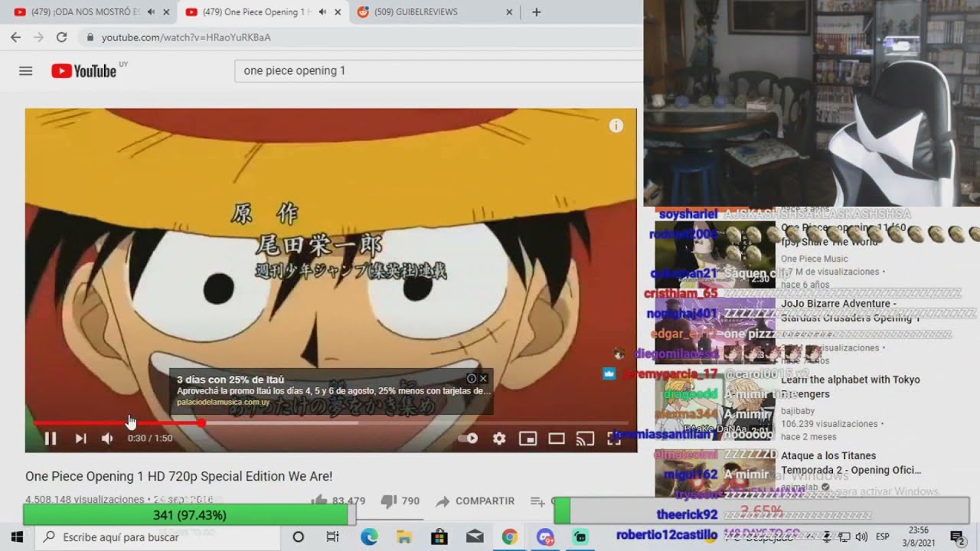Open Microsoft Store from taskbar
This screenshot has width=980, height=551.
coord(439,537)
